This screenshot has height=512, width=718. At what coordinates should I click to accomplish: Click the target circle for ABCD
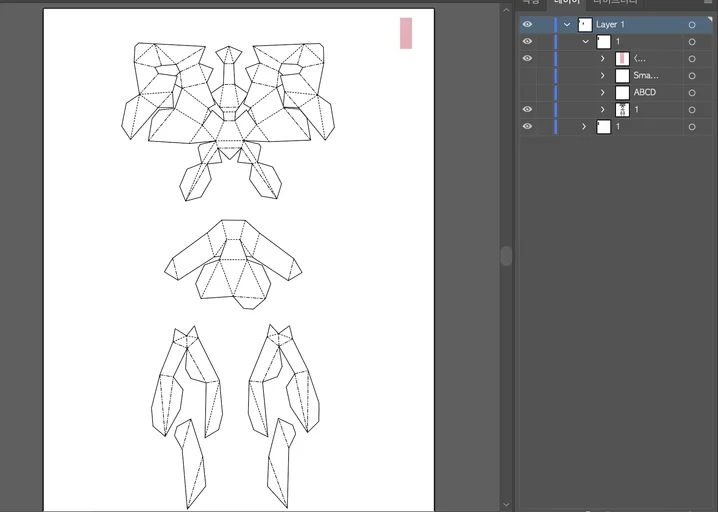(691, 93)
